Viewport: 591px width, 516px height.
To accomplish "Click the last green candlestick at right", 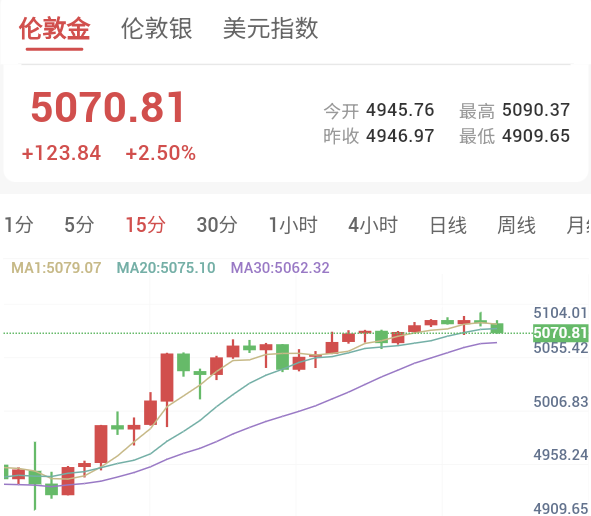I will [497, 328].
